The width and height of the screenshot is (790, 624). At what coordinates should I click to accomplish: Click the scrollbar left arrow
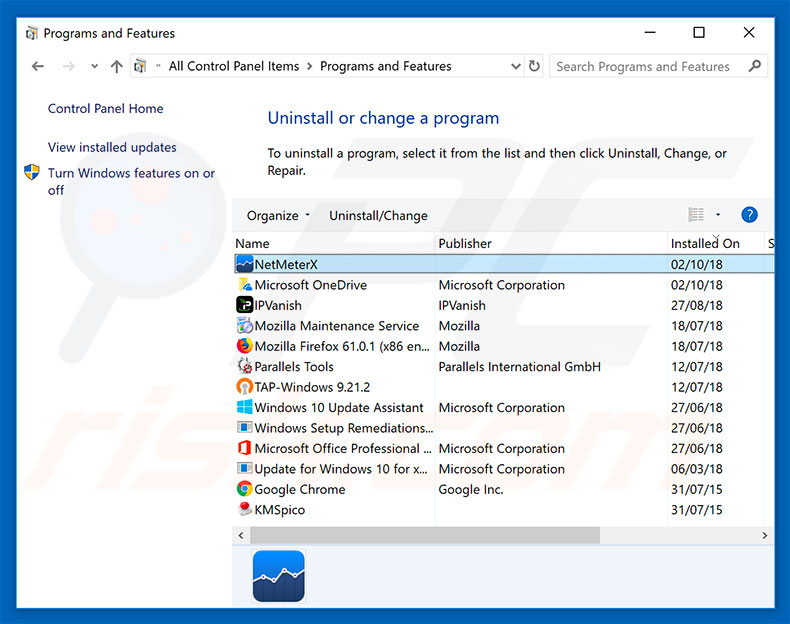(241, 535)
